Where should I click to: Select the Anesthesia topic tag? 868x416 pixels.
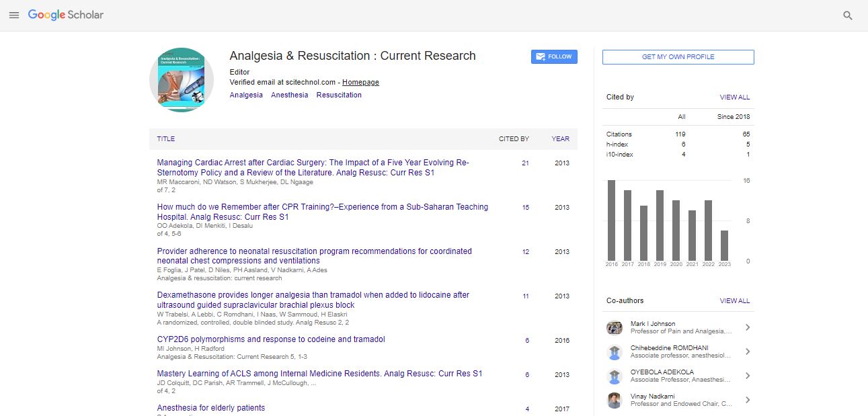(x=289, y=95)
